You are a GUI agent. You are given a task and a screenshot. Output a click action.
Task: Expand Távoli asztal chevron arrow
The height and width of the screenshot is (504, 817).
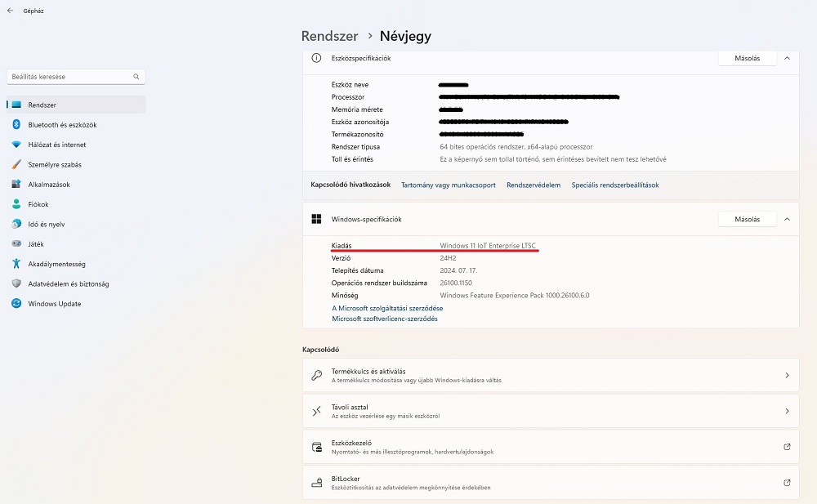(787, 411)
